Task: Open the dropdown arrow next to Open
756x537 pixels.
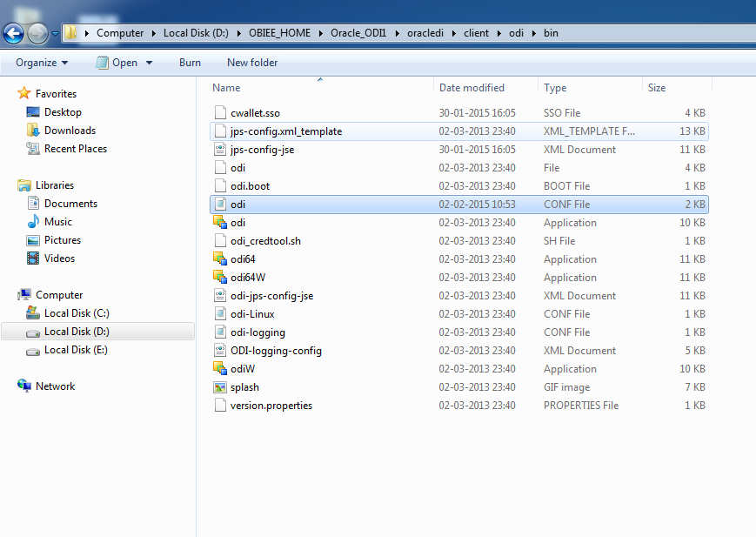Action: [x=149, y=63]
